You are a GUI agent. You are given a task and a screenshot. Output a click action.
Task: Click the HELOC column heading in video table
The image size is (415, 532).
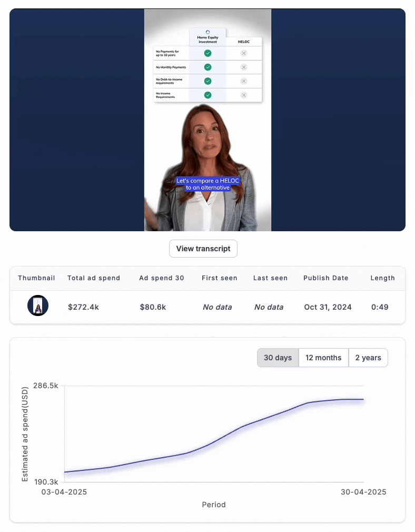[x=243, y=41]
